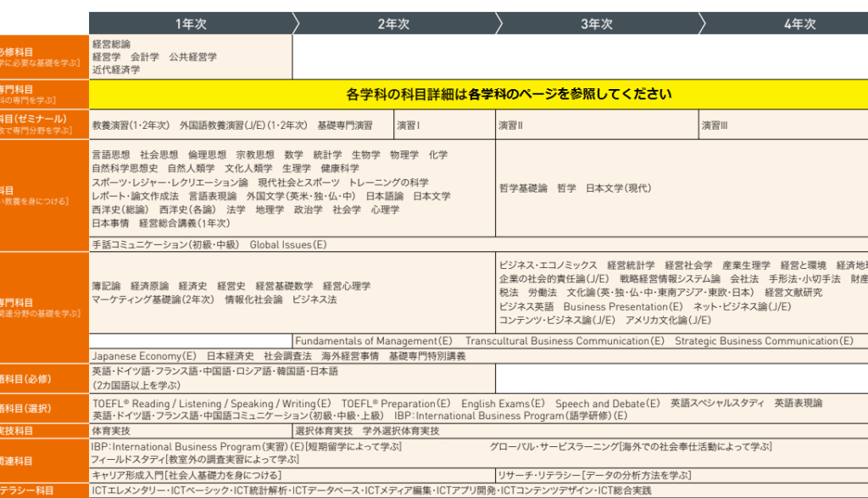Select the 4年次 year header
Screen dimensions: 868x498
pos(799,24)
